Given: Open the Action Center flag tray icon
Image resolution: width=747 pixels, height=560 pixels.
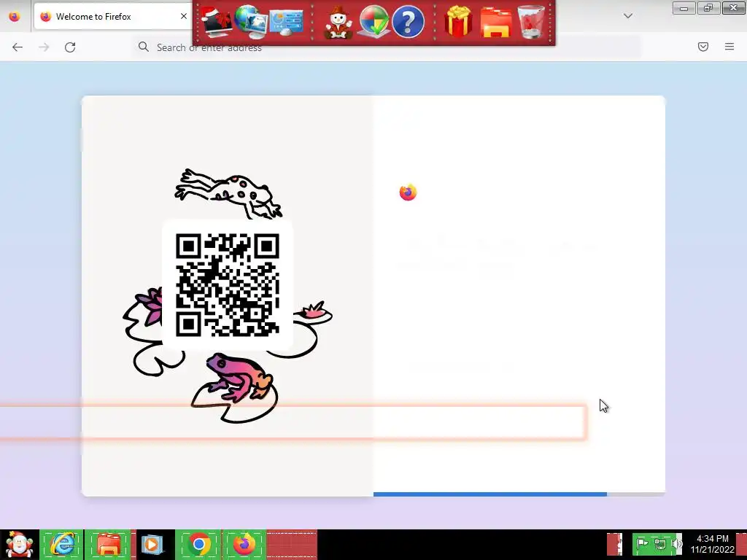Looking at the screenshot, I should (643, 544).
